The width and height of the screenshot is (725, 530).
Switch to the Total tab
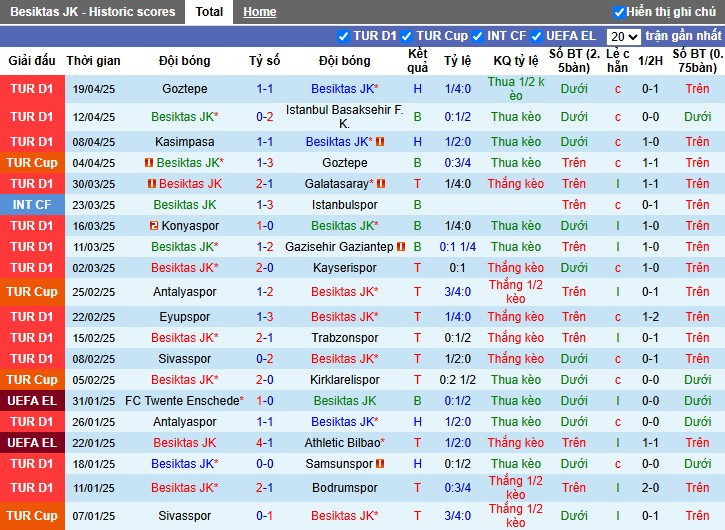click(x=209, y=12)
